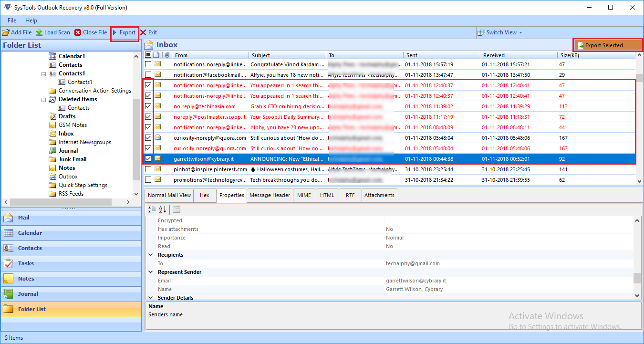Image resolution: width=644 pixels, height=344 pixels.
Task: Collapse the Recipients property group
Action: [151, 255]
